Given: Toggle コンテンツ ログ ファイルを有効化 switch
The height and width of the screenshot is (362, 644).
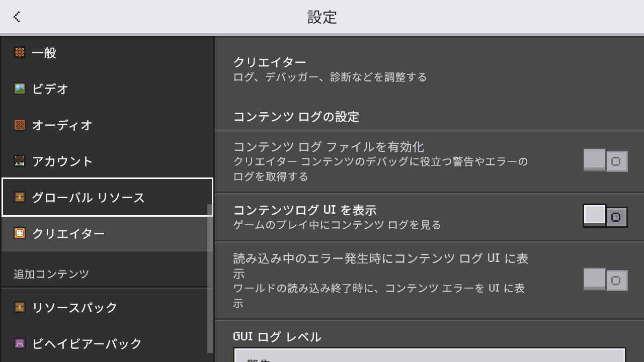Looking at the screenshot, I should pyautogui.click(x=605, y=161).
